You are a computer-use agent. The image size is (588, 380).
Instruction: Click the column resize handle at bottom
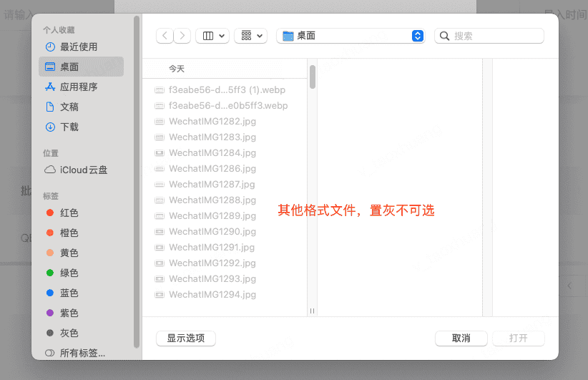[x=313, y=311]
